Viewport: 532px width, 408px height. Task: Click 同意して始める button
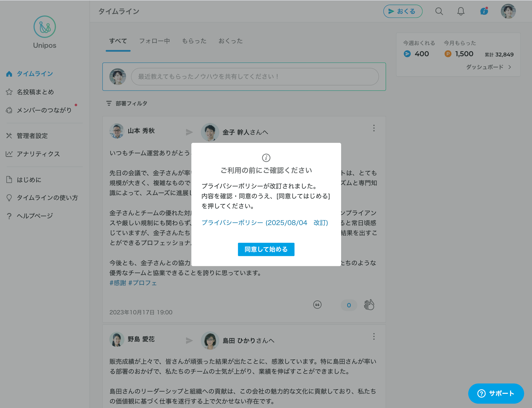[x=266, y=249]
